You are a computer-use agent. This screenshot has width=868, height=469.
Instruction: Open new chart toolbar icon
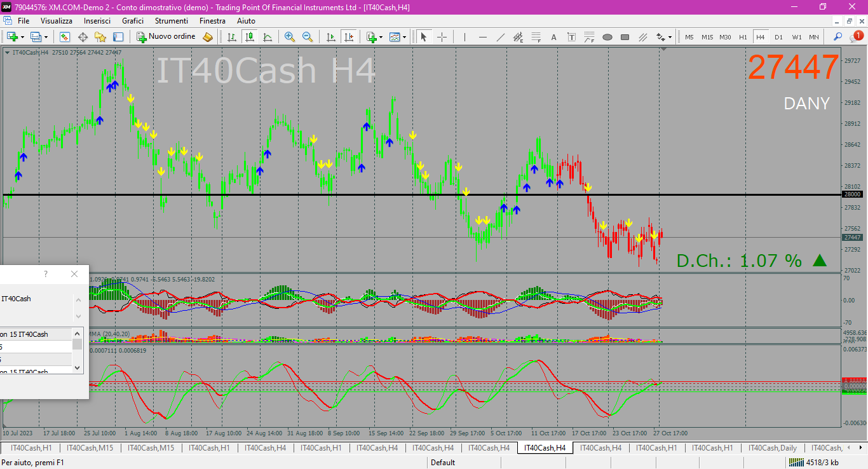click(13, 37)
